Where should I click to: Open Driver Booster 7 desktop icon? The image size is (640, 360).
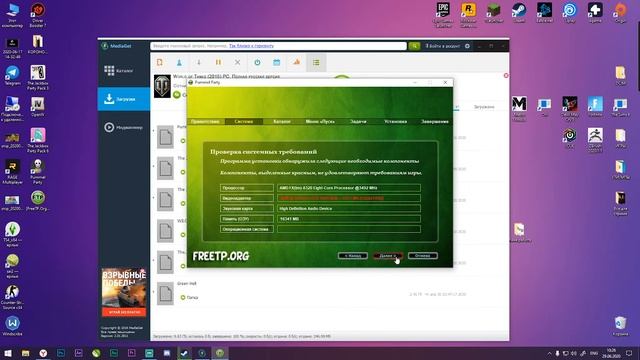(x=38, y=15)
